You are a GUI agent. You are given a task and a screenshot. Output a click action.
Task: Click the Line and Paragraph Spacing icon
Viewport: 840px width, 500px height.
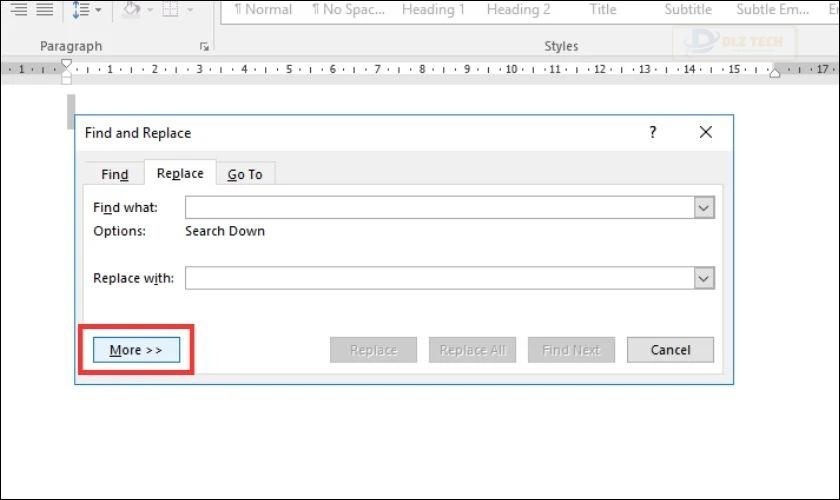[x=80, y=10]
